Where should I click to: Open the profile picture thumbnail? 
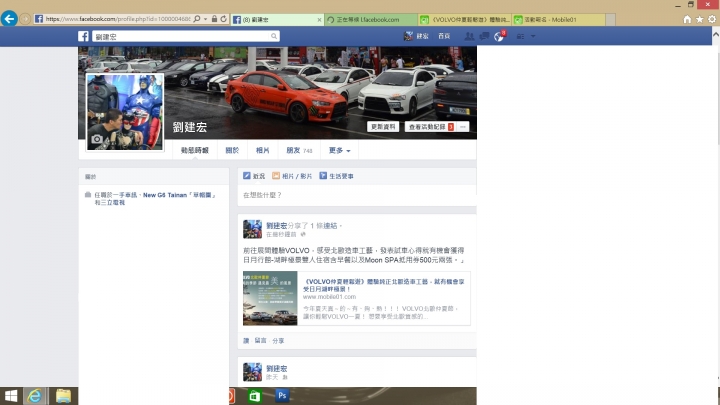coord(125,112)
